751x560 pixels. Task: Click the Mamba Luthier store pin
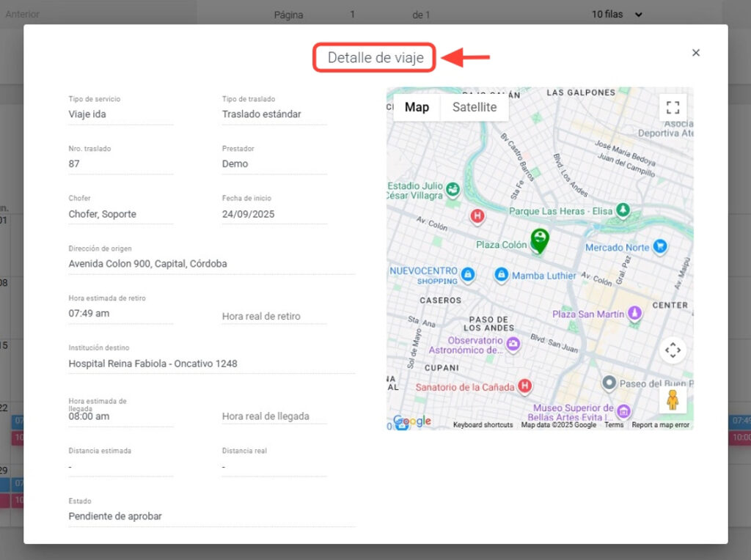(501, 276)
